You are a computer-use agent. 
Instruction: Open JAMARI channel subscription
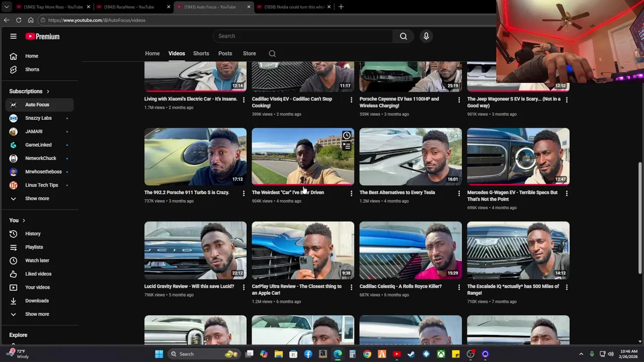(40, 132)
